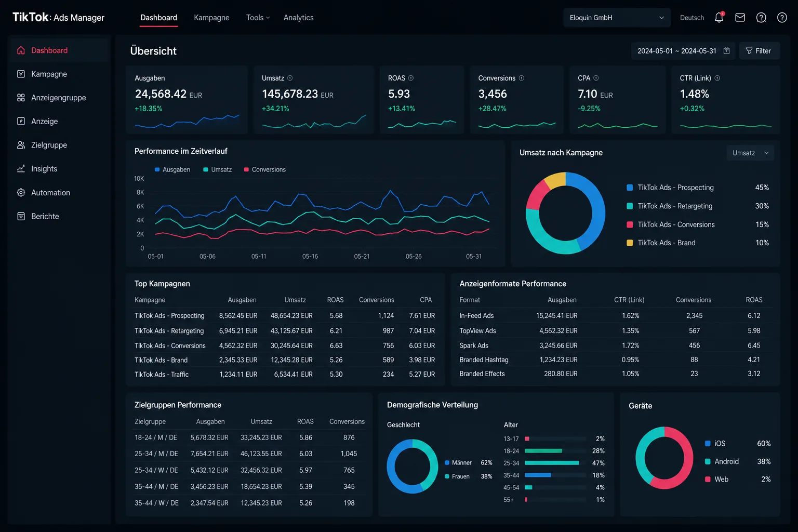Open Berichte in the sidebar
The image size is (798, 532).
pyautogui.click(x=58, y=216)
